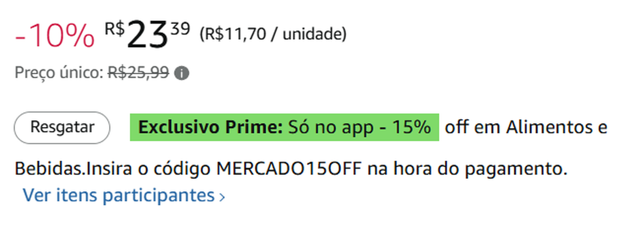
Task: Click the red -10% discount label
Action: [55, 36]
